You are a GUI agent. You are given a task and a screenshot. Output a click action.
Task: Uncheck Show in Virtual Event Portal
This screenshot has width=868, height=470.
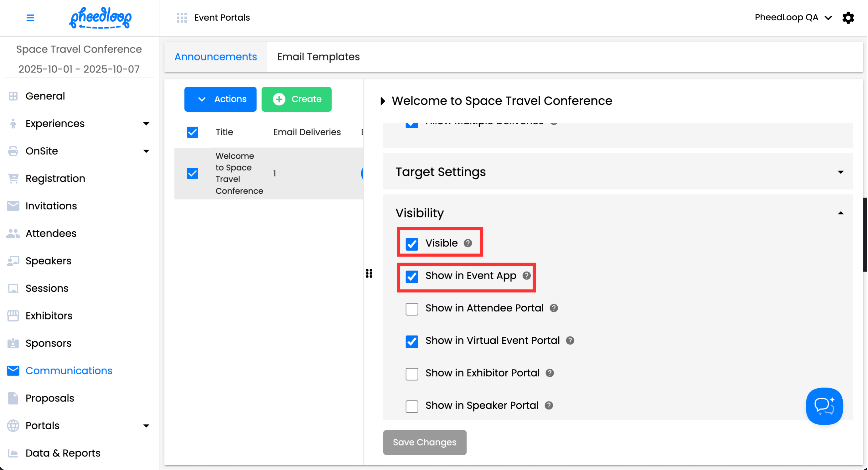[x=412, y=341]
